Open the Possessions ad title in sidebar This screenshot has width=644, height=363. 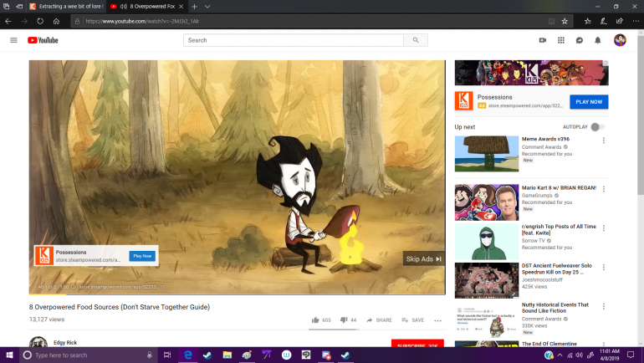494,97
